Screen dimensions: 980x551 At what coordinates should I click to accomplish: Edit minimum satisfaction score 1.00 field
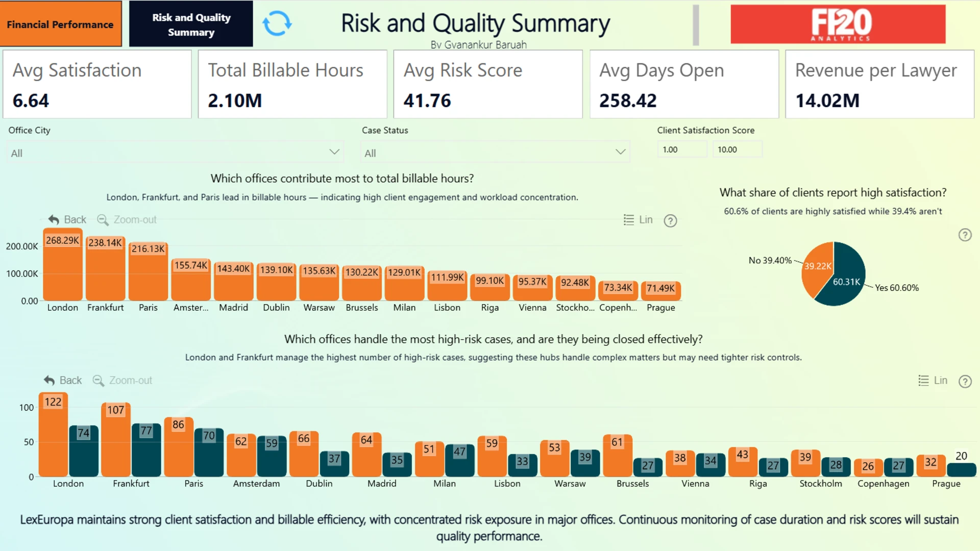[682, 149]
